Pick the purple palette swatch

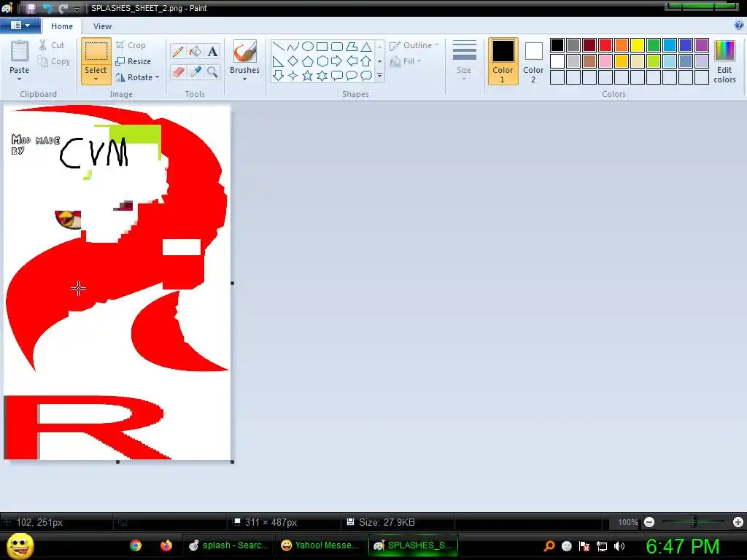(x=702, y=45)
